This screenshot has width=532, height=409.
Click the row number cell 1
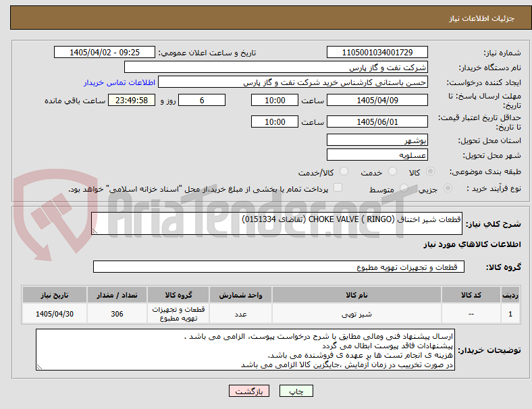point(510,314)
